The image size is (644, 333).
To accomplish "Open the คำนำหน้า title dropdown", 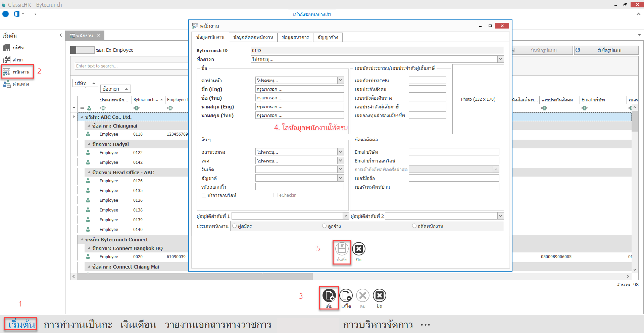I will click(341, 80).
